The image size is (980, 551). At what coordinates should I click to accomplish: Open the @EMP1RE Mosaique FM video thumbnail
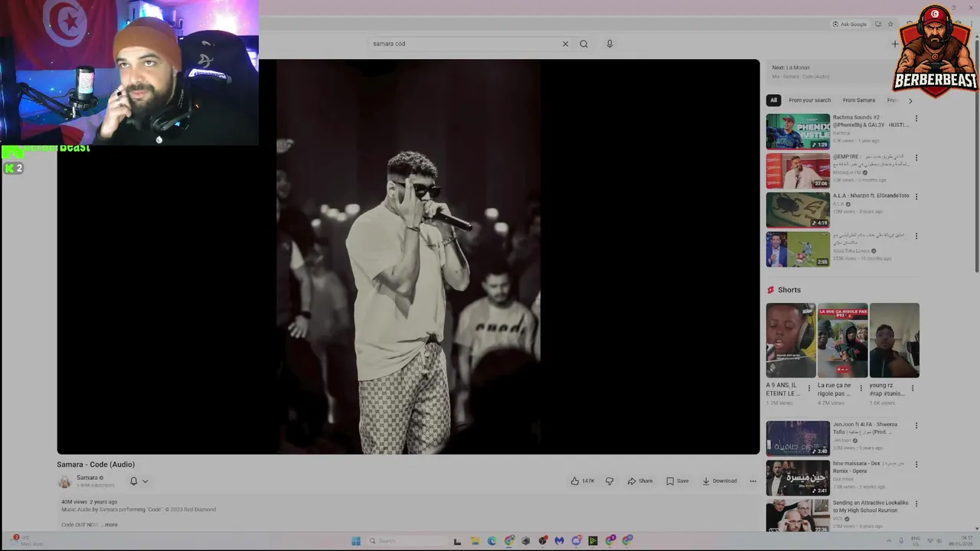pos(798,171)
